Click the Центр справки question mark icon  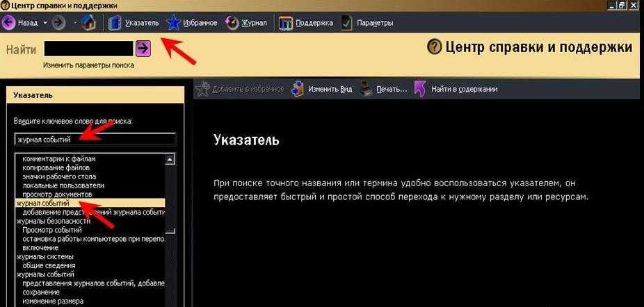[x=435, y=47]
